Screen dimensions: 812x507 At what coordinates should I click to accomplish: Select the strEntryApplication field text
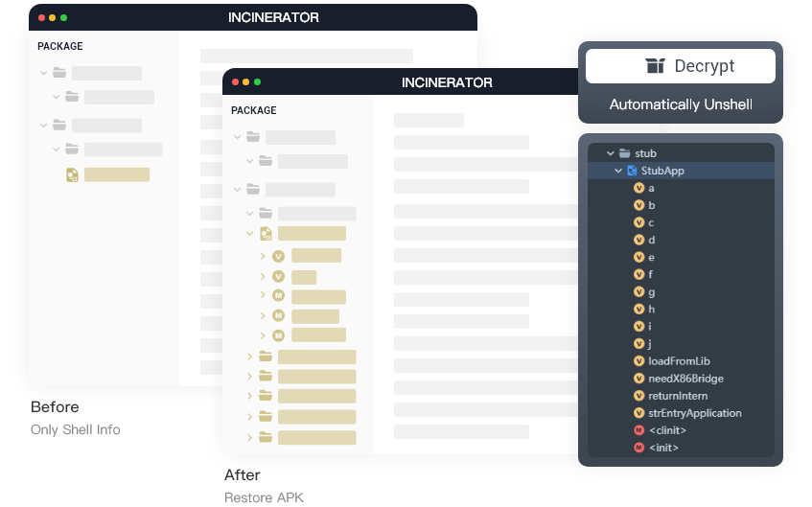695,413
